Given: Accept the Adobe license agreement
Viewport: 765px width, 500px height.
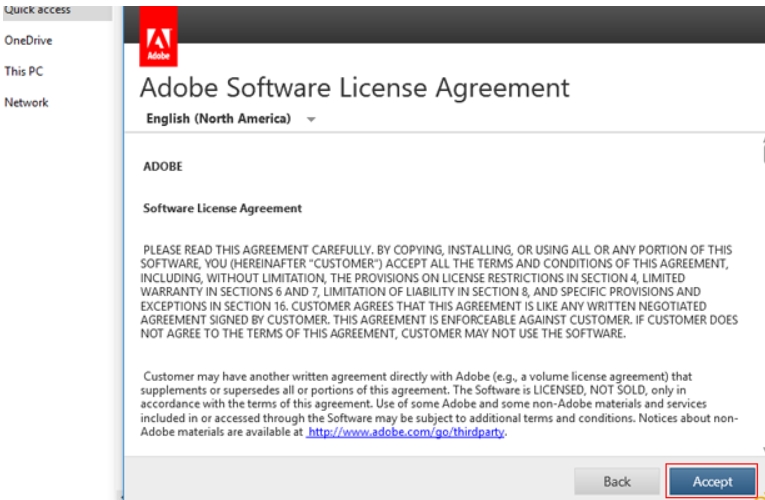Looking at the screenshot, I should 712,481.
